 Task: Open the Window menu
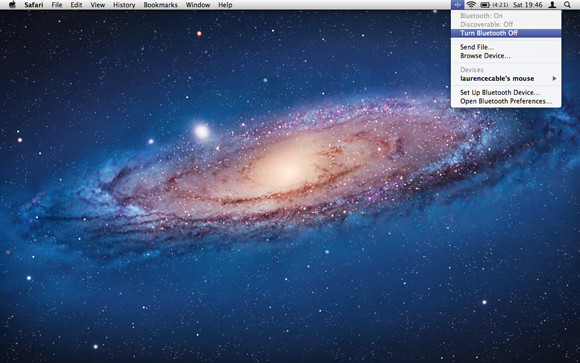(x=198, y=5)
